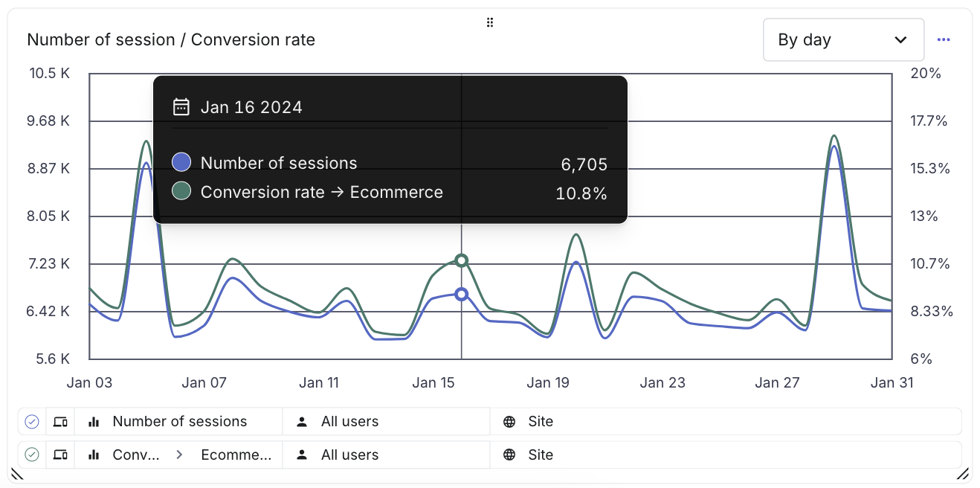Click user icon in Conversion rate row

pos(302,455)
